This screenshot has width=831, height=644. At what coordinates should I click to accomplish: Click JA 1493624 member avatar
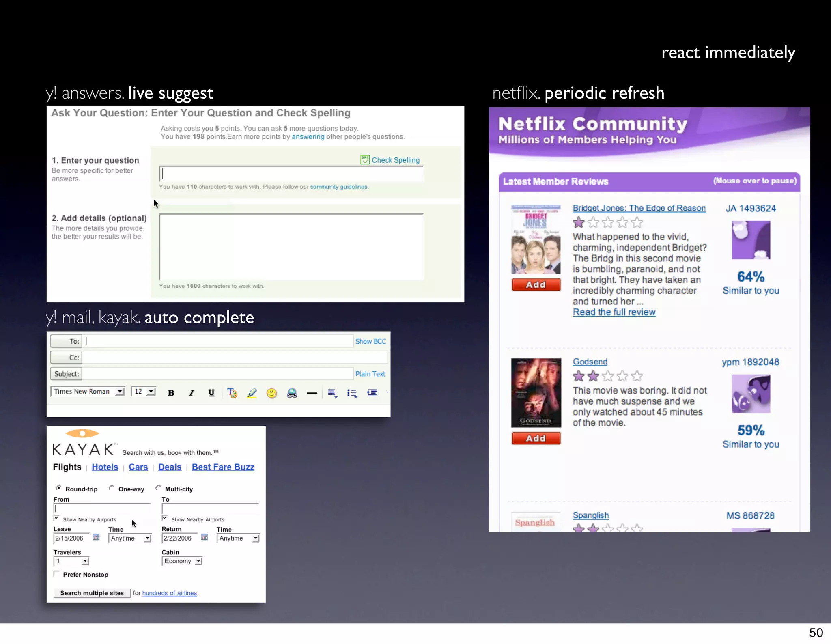751,240
